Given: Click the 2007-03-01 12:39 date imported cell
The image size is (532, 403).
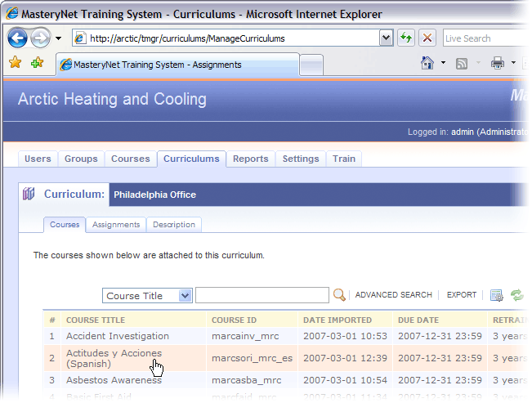Looking at the screenshot, I should pyautogui.click(x=345, y=358).
